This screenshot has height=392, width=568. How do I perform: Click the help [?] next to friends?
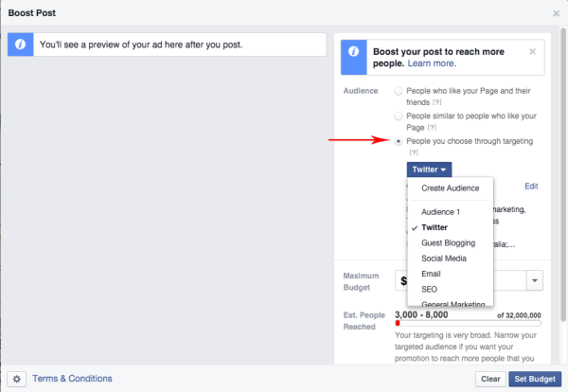[436, 102]
